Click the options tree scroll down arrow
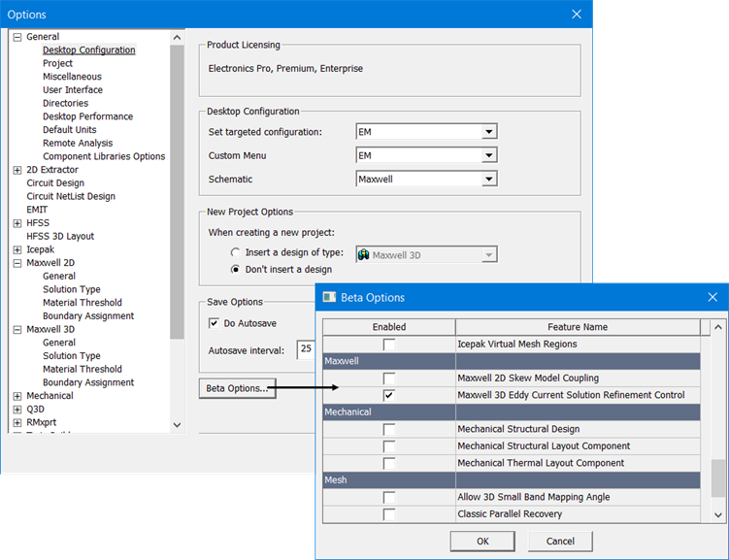Image resolution: width=729 pixels, height=560 pixels. [x=177, y=425]
